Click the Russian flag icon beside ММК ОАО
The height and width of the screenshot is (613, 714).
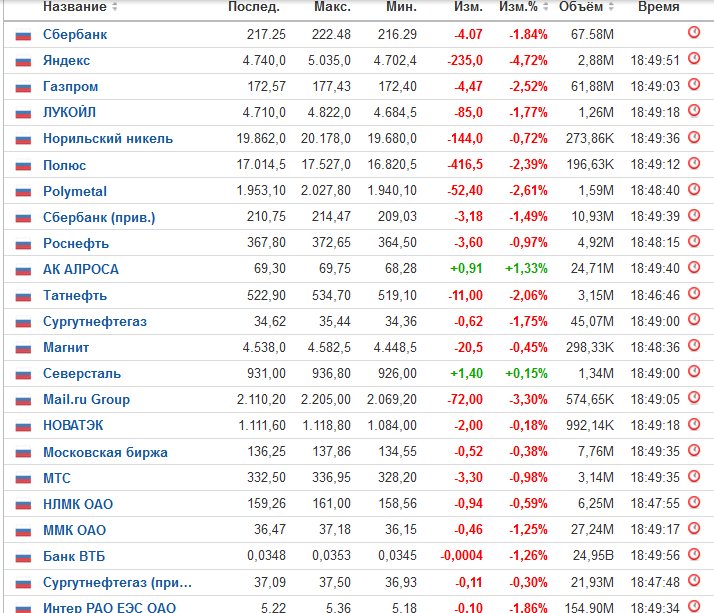[23, 531]
